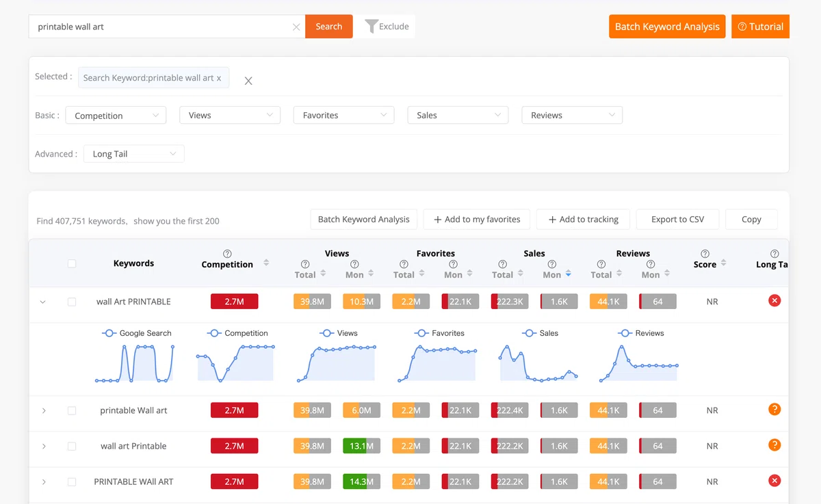821x504 pixels.
Task: Click the Score column help question mark
Action: click(705, 254)
